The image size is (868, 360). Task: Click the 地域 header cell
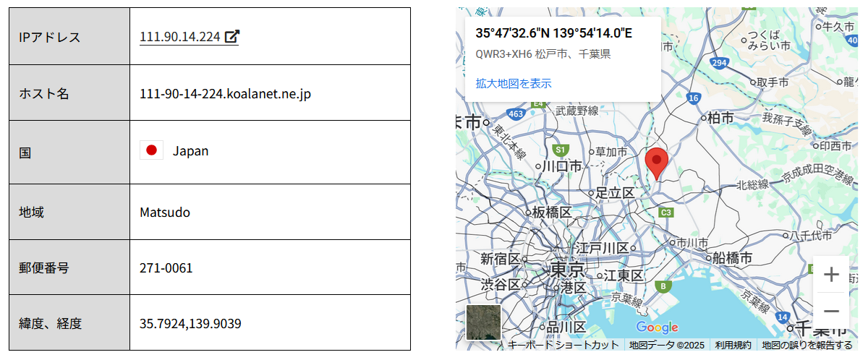69,212
